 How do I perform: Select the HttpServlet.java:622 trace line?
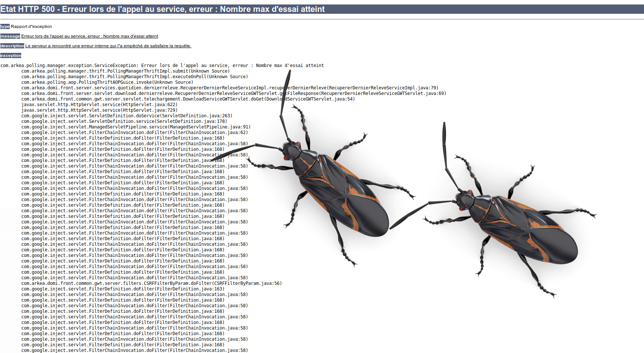coord(99,105)
